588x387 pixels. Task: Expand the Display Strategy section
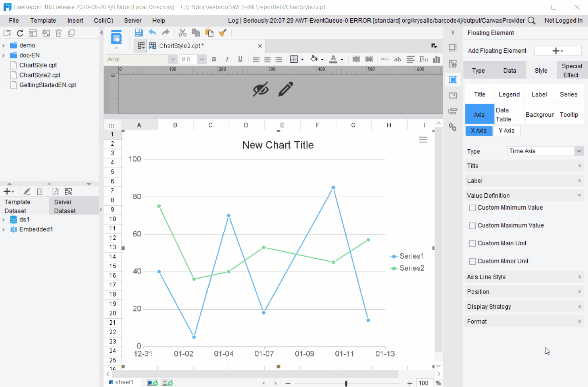(x=524, y=307)
